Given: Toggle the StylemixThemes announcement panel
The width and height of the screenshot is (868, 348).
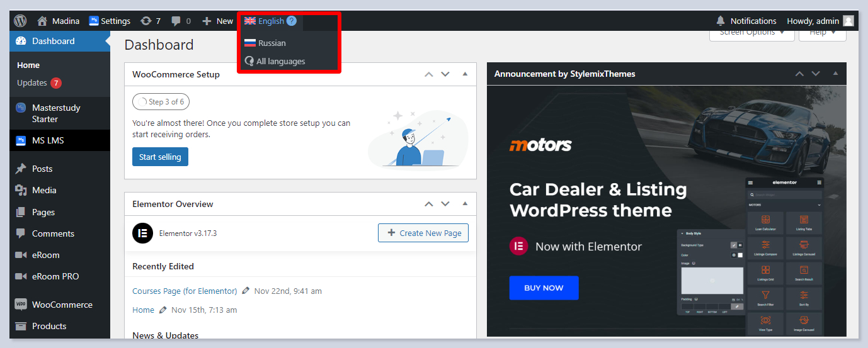Looking at the screenshot, I should pos(835,74).
